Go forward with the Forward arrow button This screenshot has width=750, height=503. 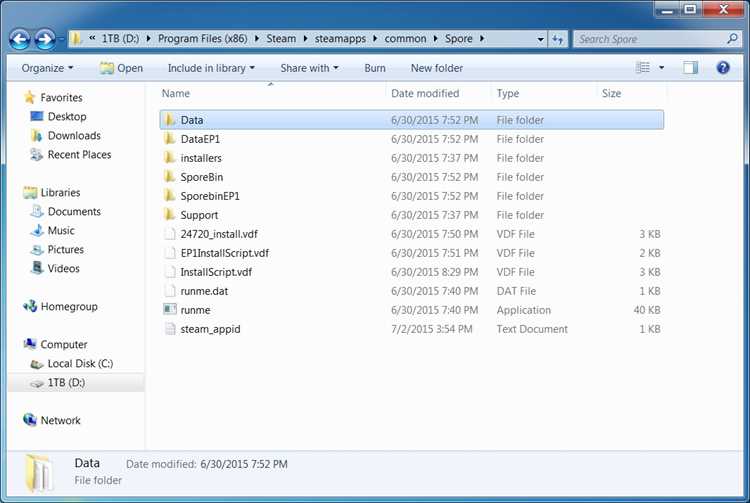click(x=45, y=39)
